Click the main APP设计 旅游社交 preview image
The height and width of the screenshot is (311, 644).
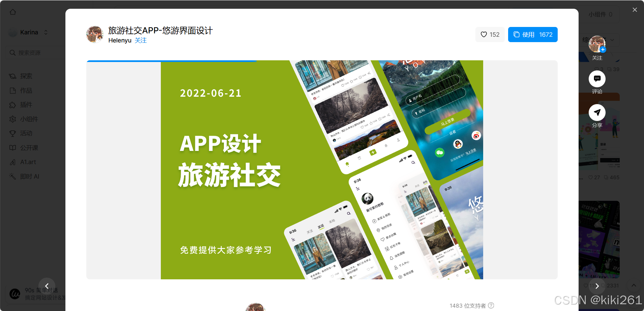point(322,170)
